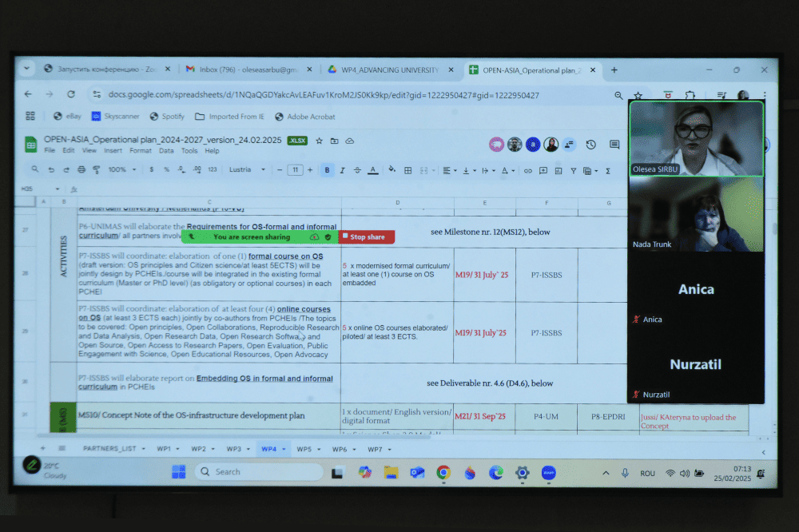Click the move-to-folder icon beside title
Screen dimensions: 799x532
[x=334, y=141]
